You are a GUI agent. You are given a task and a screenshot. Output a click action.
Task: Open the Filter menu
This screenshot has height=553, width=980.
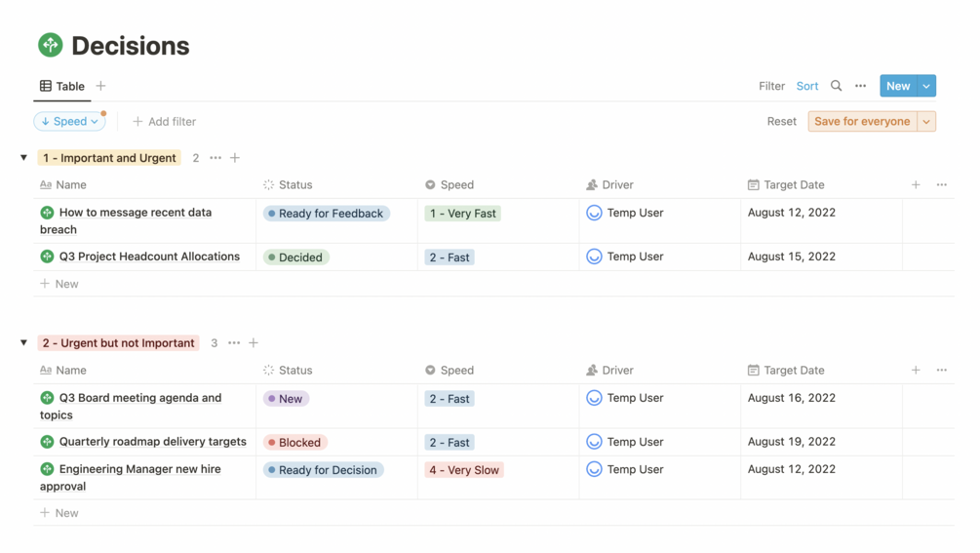click(x=771, y=86)
